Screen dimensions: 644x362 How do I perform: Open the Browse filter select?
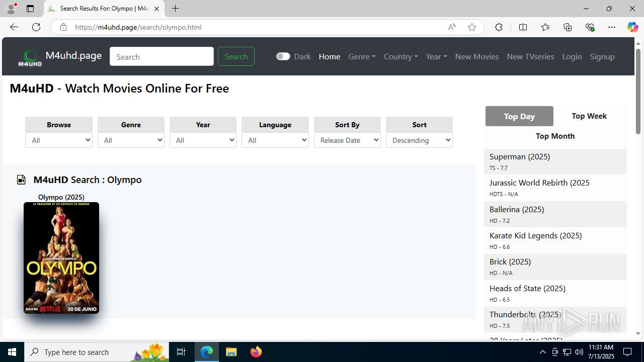tap(59, 140)
